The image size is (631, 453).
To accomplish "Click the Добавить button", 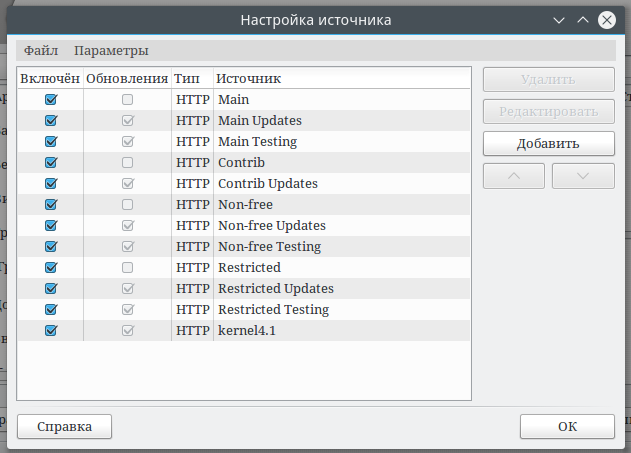I will click(x=548, y=143).
